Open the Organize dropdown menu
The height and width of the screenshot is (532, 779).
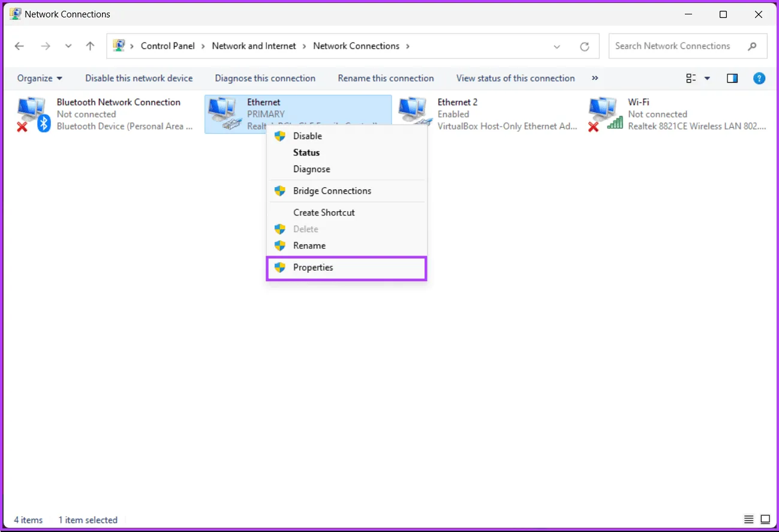pyautogui.click(x=40, y=78)
